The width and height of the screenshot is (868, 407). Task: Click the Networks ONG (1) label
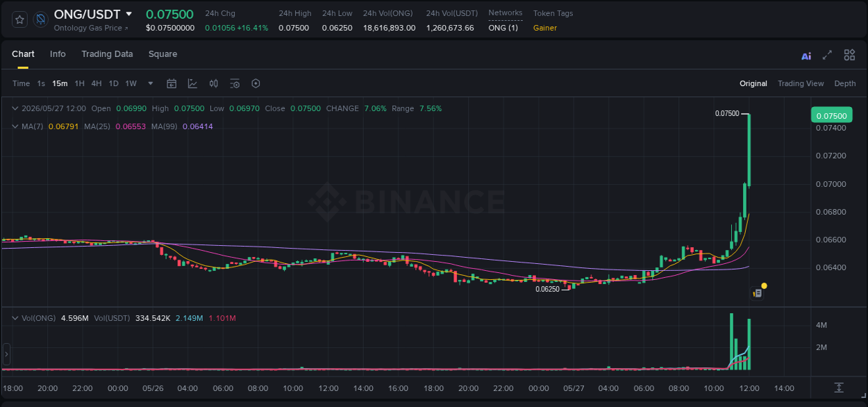(x=503, y=28)
